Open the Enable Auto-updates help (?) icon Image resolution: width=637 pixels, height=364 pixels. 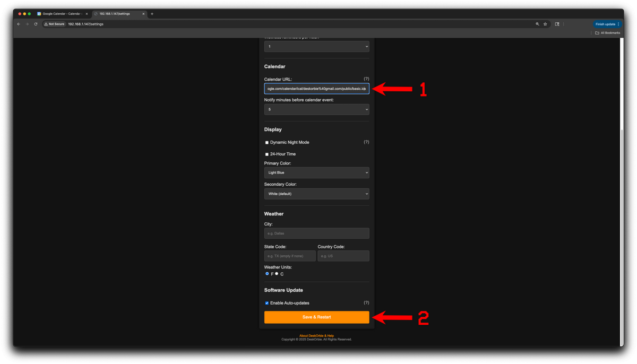coord(366,303)
